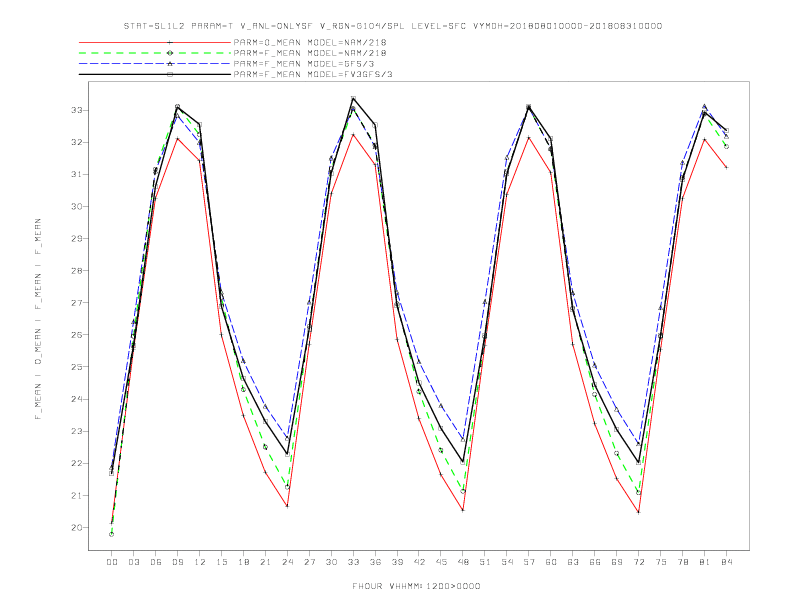Click the circle marker in the legend
This screenshot has height=612, width=792.
click(170, 53)
